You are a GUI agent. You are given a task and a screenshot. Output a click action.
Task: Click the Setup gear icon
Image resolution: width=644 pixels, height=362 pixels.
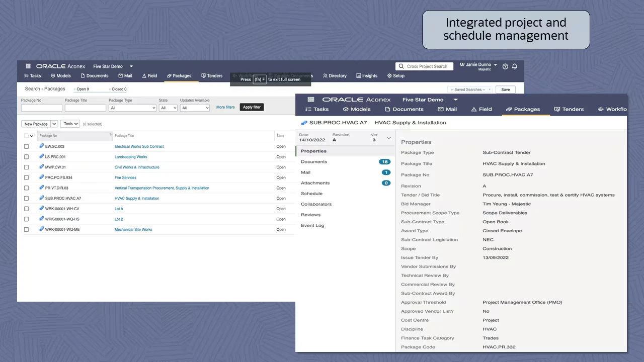pyautogui.click(x=389, y=76)
